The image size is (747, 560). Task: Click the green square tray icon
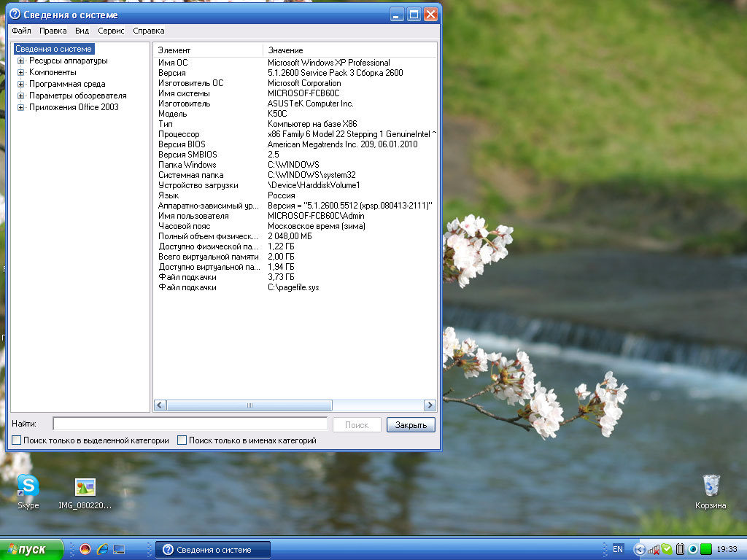click(706, 549)
